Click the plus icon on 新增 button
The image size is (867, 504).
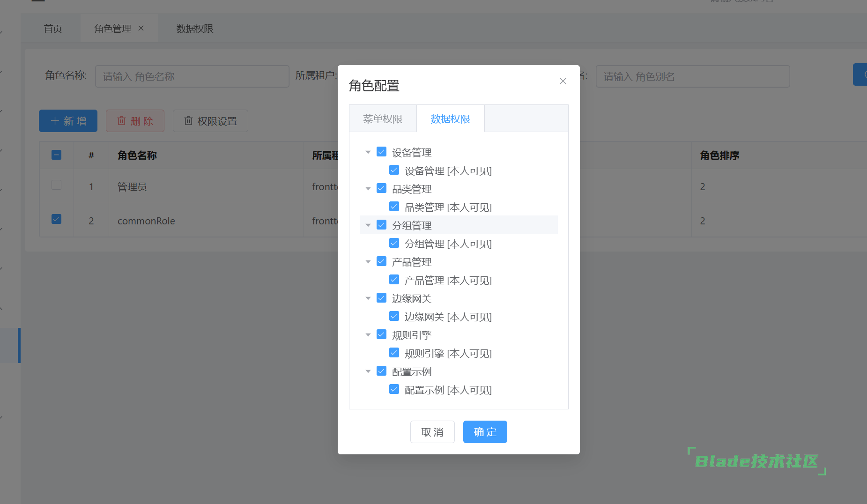pyautogui.click(x=55, y=121)
